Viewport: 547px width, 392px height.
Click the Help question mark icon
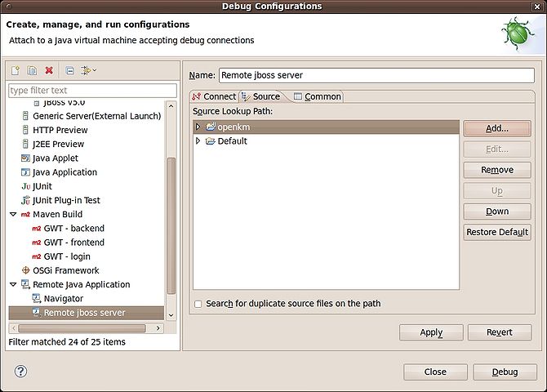coord(20,371)
